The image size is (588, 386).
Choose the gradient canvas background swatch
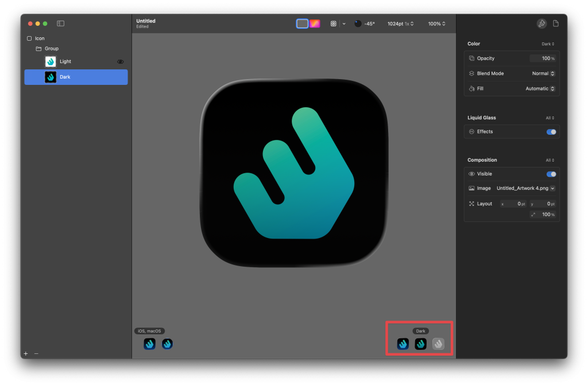click(315, 24)
